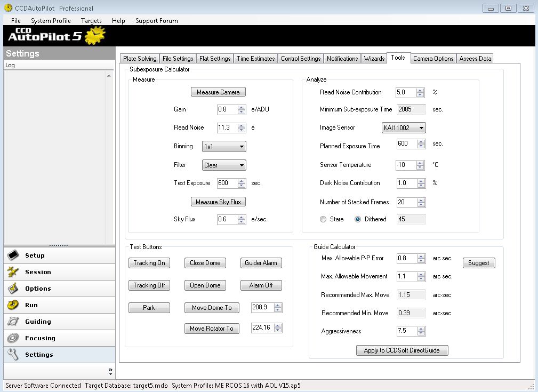Viewport: 538px width, 392px height.
Task: Open the Support Forum menu
Action: [x=156, y=21]
